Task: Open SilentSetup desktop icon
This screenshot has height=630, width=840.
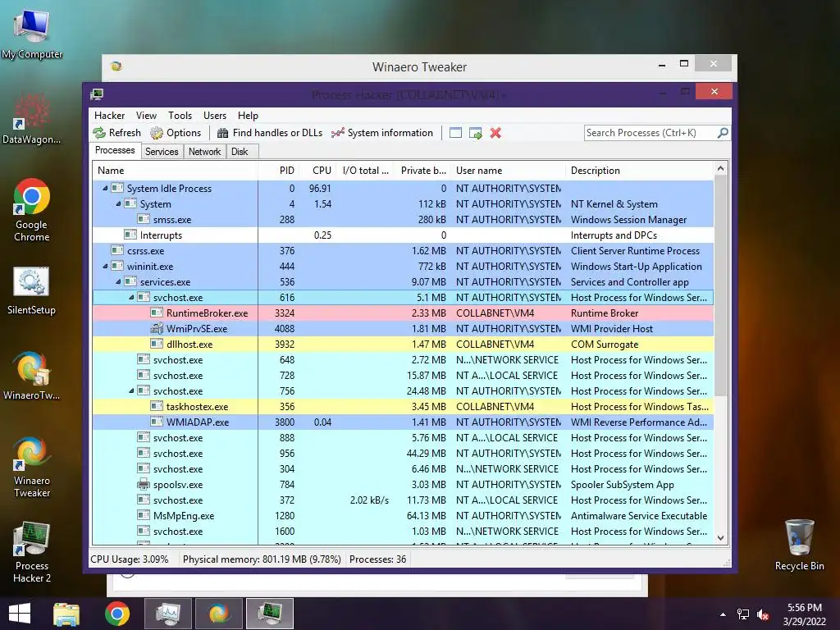Action: point(32,290)
